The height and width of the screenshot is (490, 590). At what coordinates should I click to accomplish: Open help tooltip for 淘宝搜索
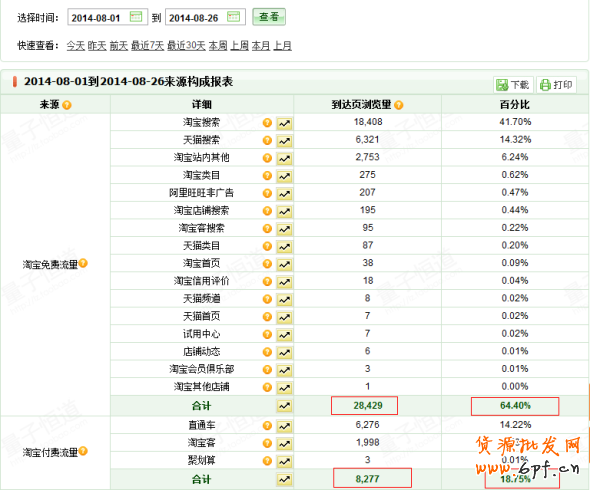tap(267, 122)
